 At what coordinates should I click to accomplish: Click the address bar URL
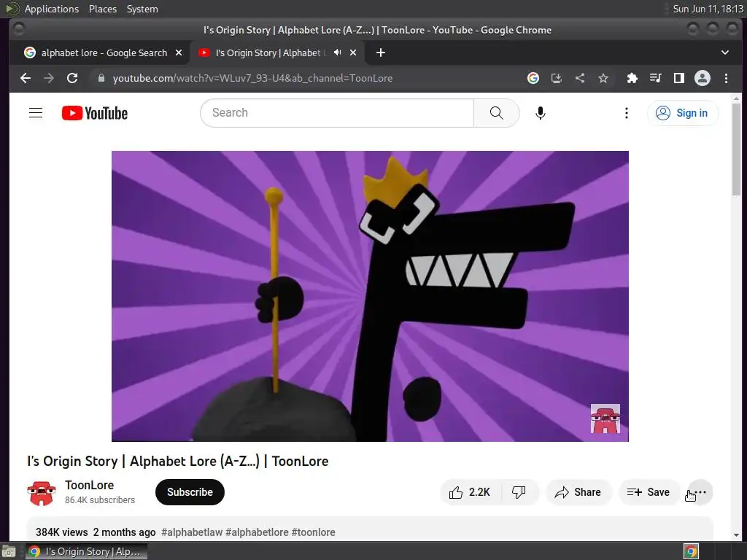252,78
